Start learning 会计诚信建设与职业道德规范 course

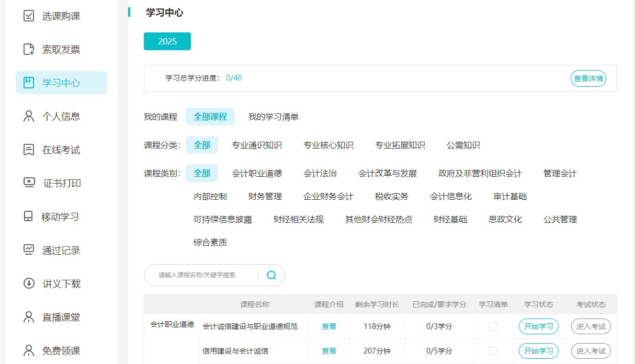tap(538, 326)
